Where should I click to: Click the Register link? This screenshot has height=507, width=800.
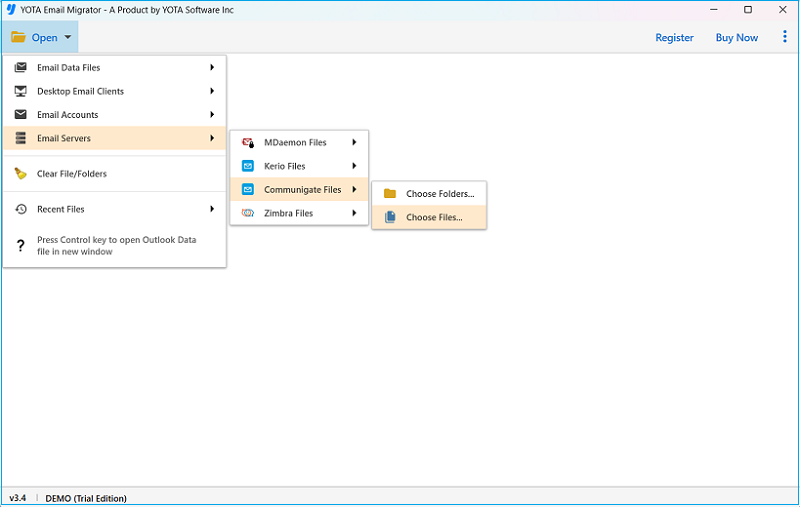[x=674, y=37]
